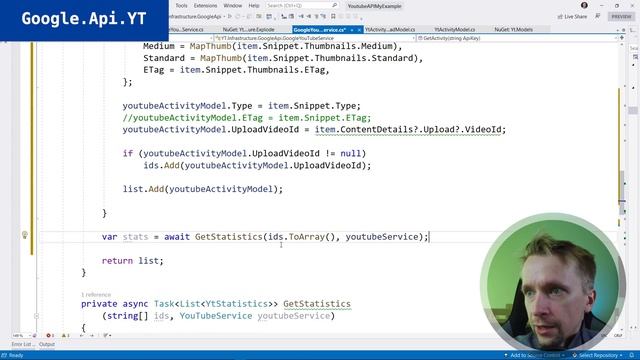This screenshot has width=640, height=360.
Task: Click the PREVIEW button
Action: tap(621, 16)
